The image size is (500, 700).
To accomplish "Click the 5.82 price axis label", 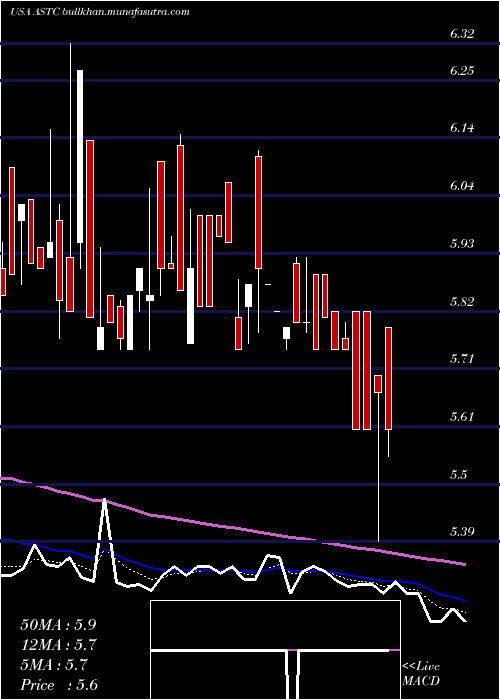I will click(462, 301).
